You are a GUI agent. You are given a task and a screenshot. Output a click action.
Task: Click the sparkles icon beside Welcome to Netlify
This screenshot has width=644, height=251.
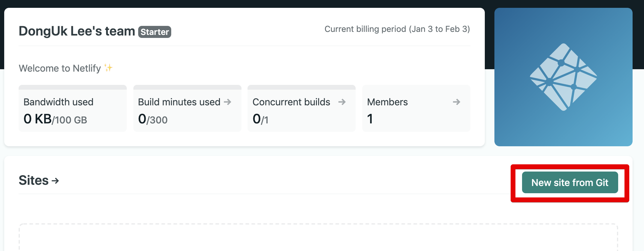(108, 68)
